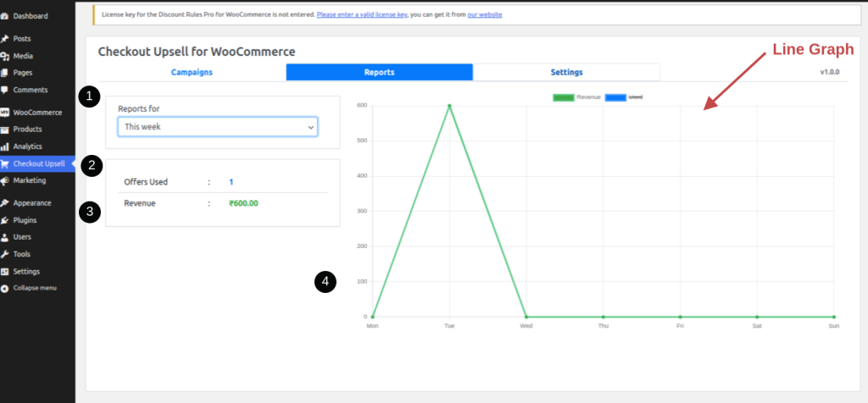Viewport: 868px width, 403px height.
Task: Click the Comments bubble icon
Action: pos(5,90)
